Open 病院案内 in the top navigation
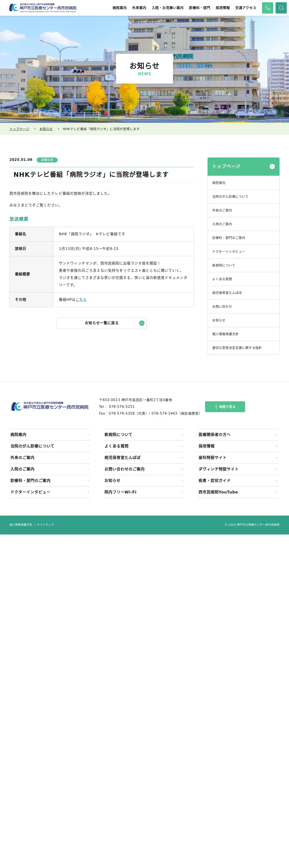Screen dimensions: 289x868 click(120, 8)
